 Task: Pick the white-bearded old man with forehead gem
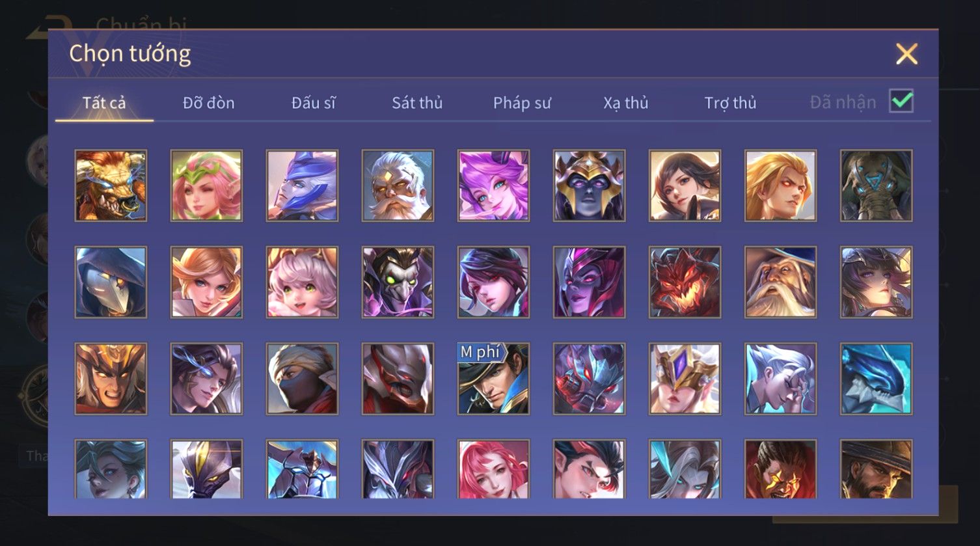(398, 185)
